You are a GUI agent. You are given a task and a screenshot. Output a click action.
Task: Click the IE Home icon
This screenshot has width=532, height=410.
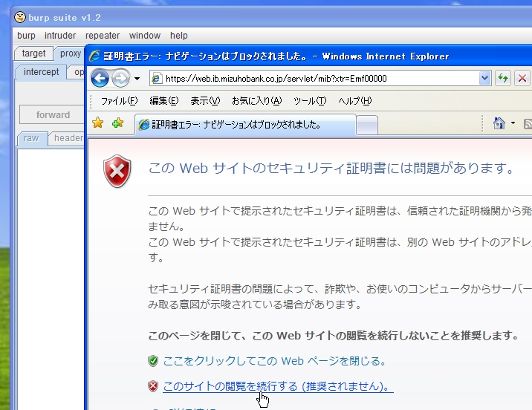[x=499, y=123]
